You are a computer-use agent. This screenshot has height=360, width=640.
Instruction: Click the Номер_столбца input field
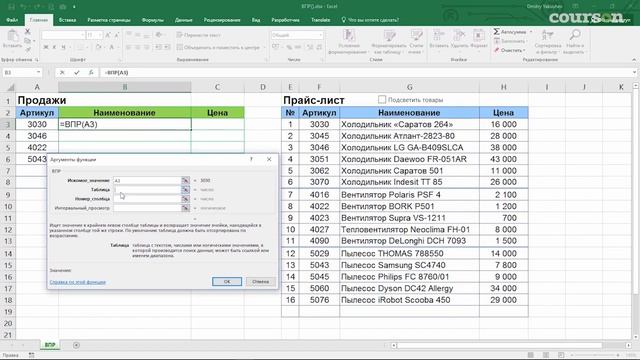(147, 199)
